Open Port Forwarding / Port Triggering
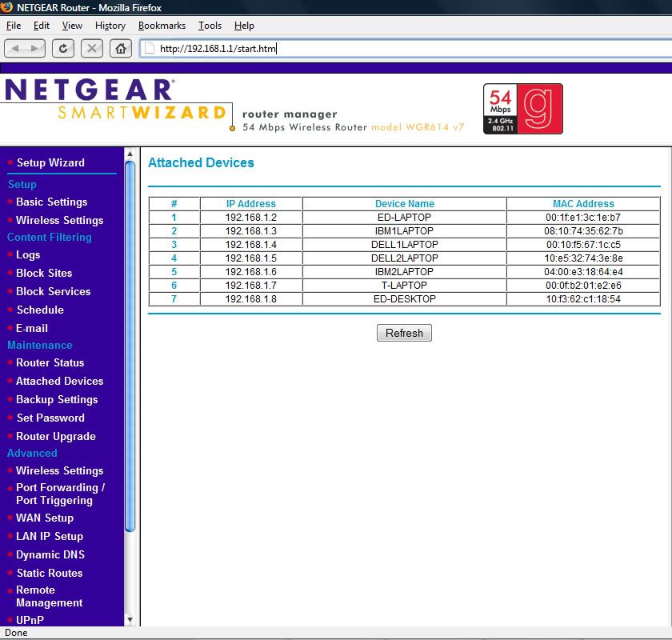The image size is (672, 640). pyautogui.click(x=60, y=494)
